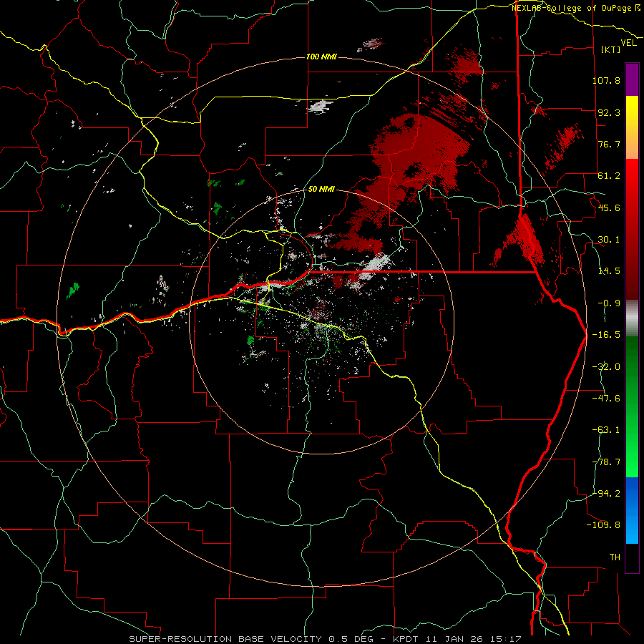The image size is (644, 644).
Task: Click the -94.2 velocity scale value
Action: [606, 494]
